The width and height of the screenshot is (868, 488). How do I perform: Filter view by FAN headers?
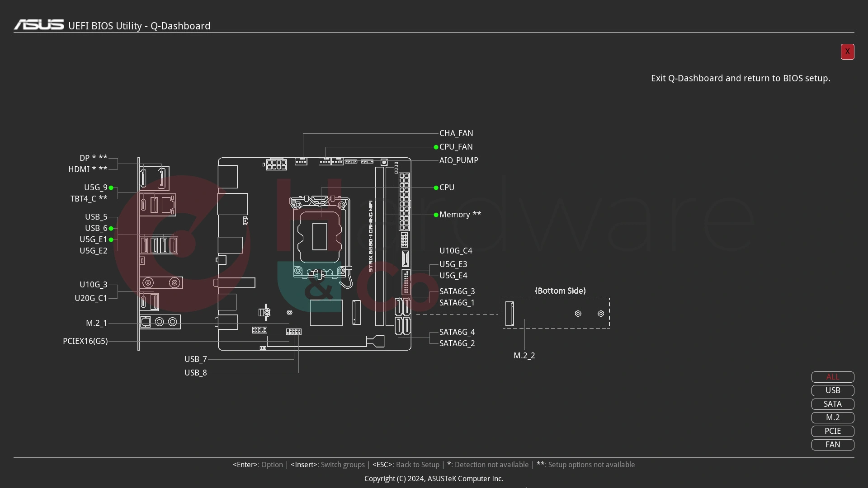832,445
